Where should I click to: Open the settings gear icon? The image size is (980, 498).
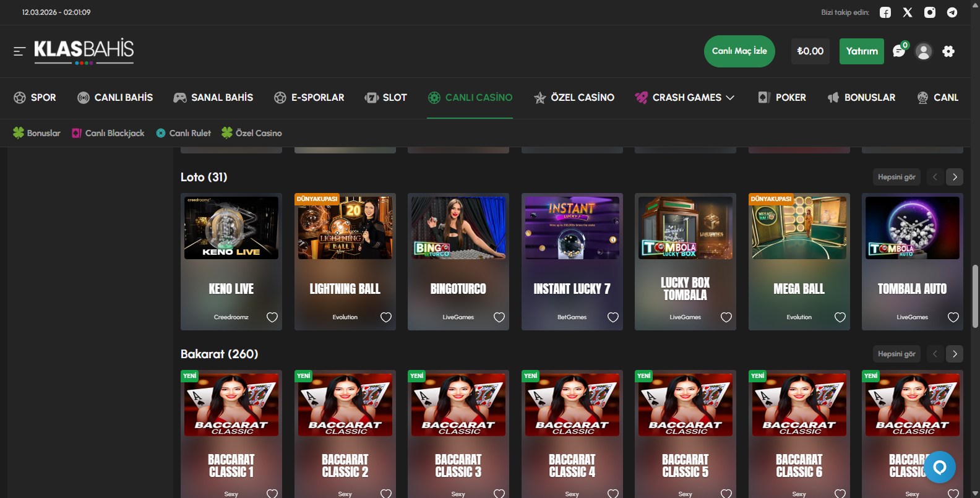click(948, 51)
